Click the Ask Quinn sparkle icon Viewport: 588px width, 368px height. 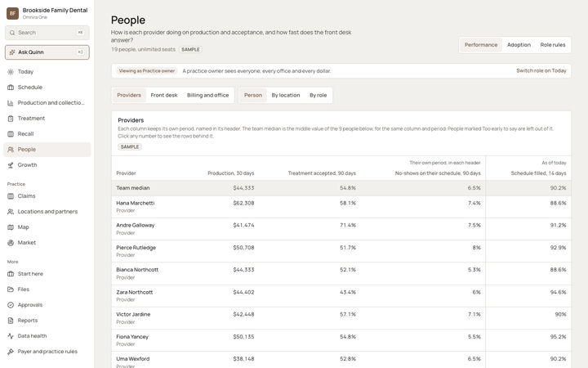coord(12,52)
